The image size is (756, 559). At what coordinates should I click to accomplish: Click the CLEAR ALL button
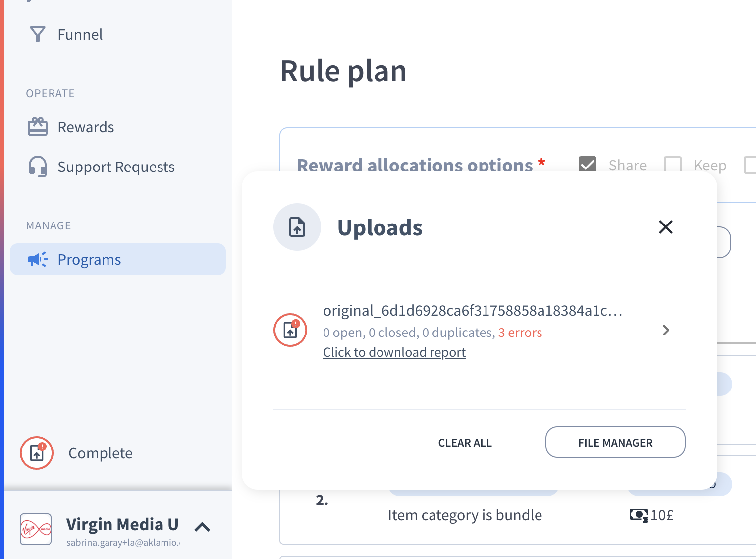(x=465, y=443)
